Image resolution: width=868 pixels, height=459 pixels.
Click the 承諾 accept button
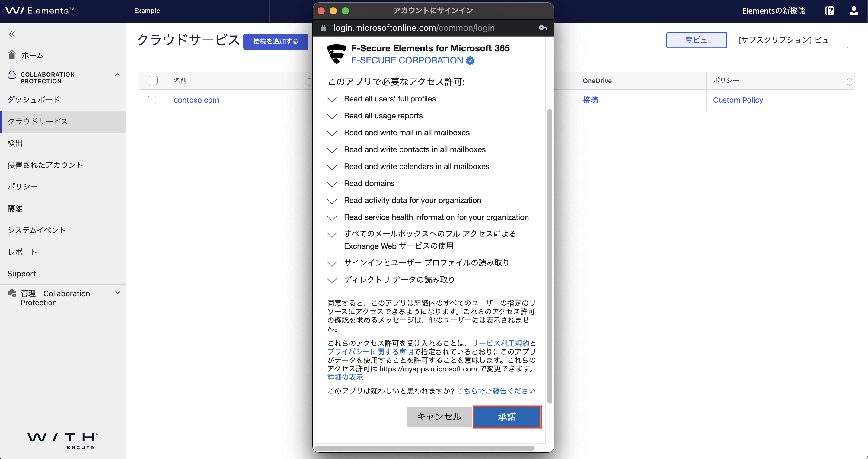click(x=507, y=417)
